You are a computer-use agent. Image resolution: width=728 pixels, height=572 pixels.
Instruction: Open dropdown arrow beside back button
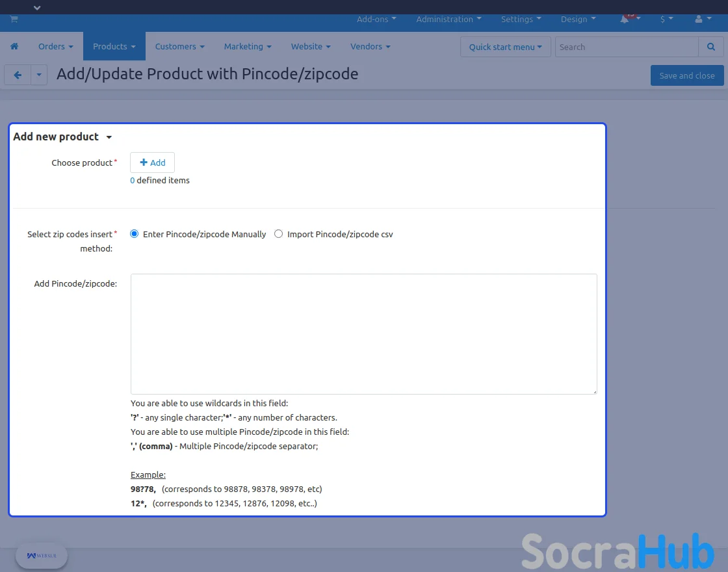(39, 75)
